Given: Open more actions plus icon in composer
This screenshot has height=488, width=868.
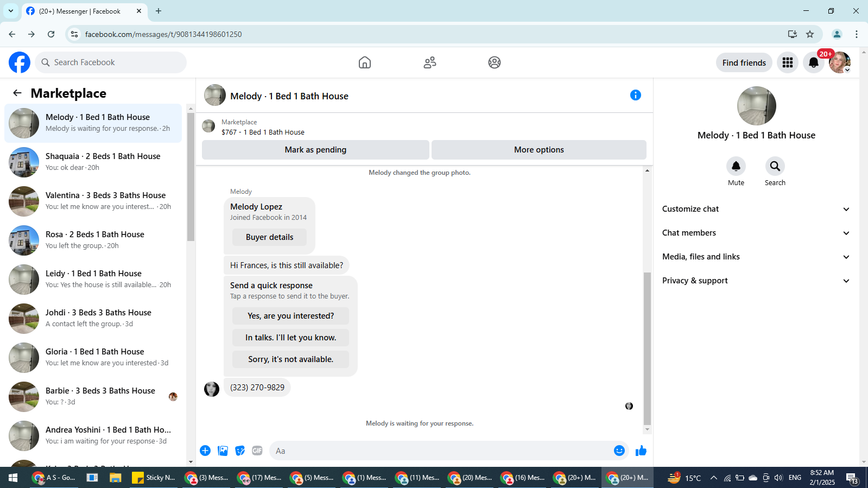Looking at the screenshot, I should 205,451.
